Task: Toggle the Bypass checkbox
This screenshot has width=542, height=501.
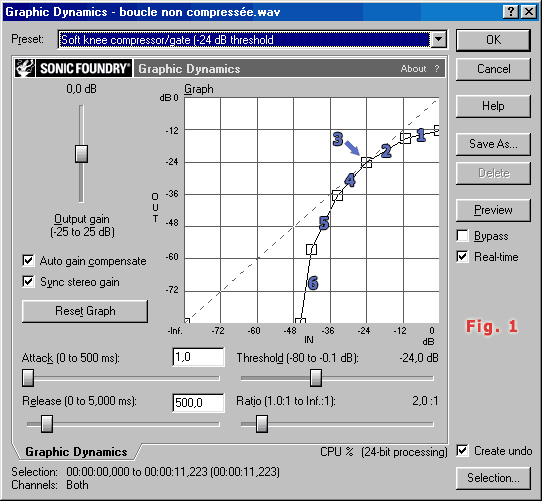Action: 462,235
